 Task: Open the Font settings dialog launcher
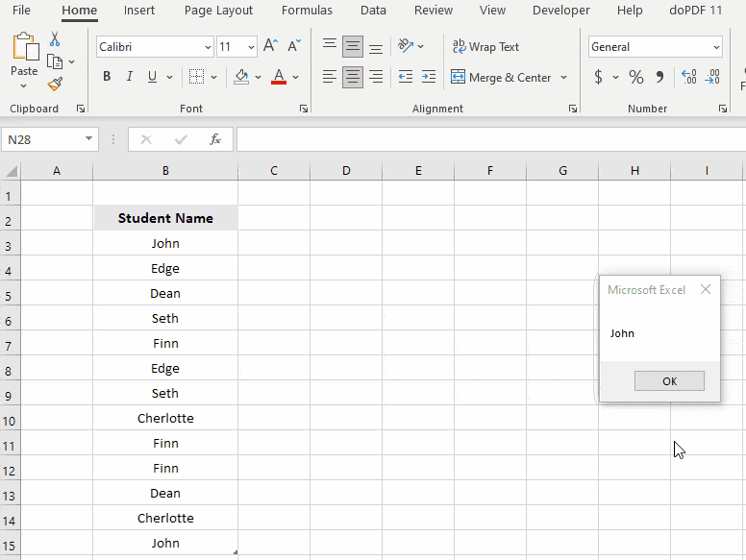pyautogui.click(x=304, y=109)
